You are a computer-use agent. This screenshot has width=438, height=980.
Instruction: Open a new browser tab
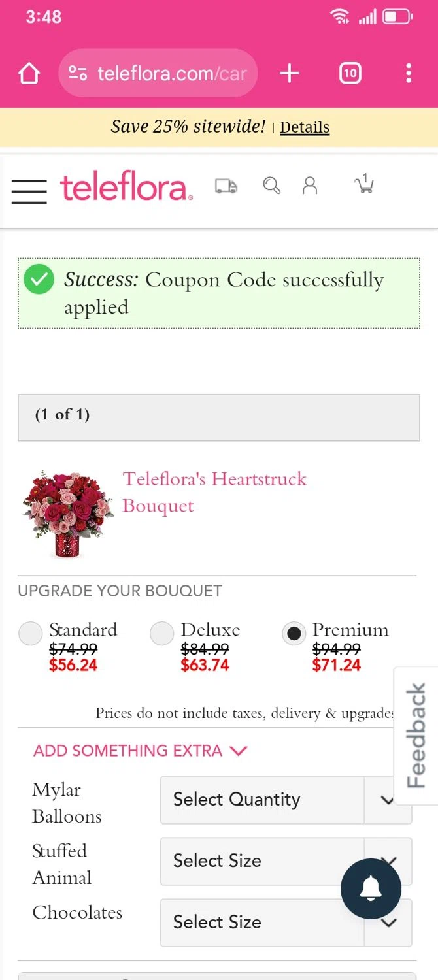pyautogui.click(x=289, y=73)
